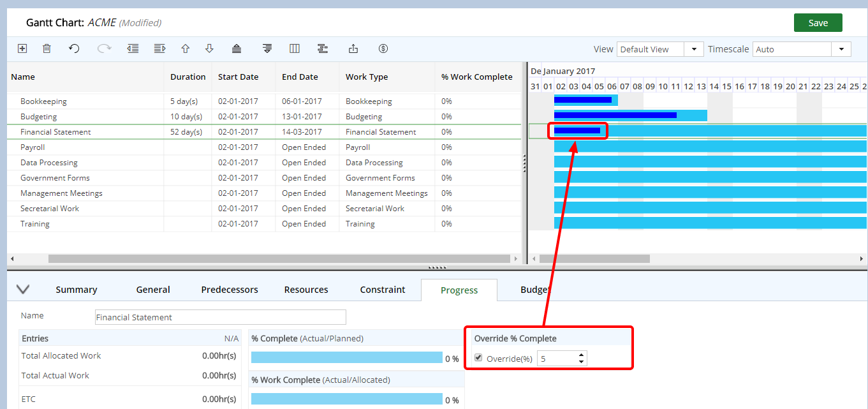Screen dimensions: 868x409
Task: Switch to the General tab
Action: (153, 290)
